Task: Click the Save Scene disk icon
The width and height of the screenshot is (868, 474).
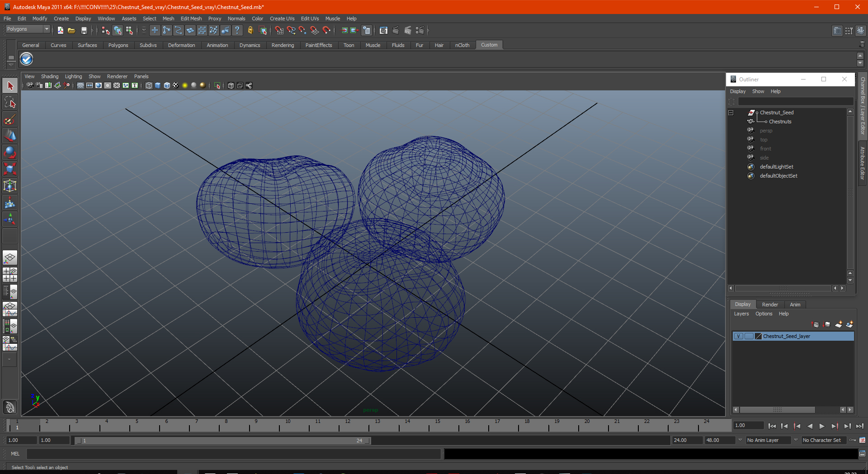Action: click(x=84, y=30)
